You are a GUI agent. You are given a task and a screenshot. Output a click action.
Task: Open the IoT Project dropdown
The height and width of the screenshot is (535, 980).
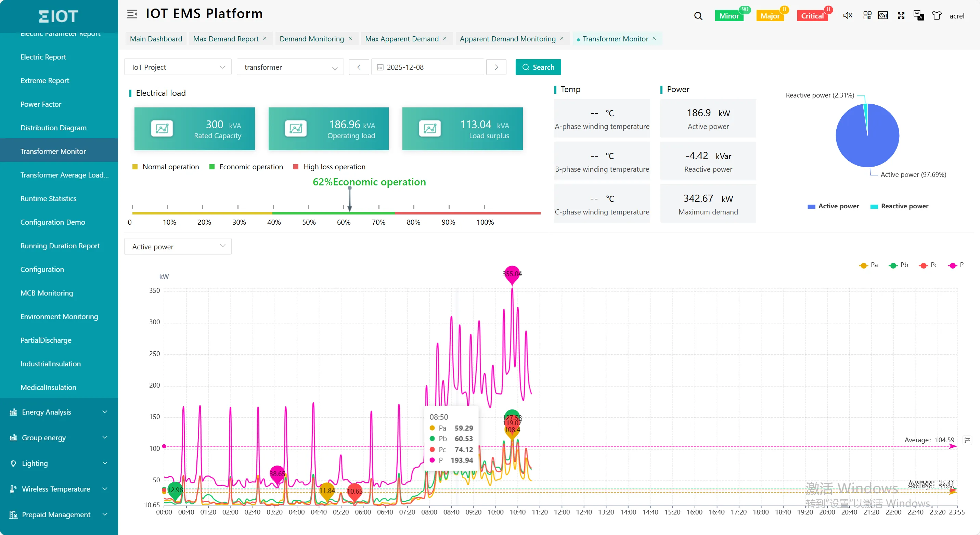point(178,67)
